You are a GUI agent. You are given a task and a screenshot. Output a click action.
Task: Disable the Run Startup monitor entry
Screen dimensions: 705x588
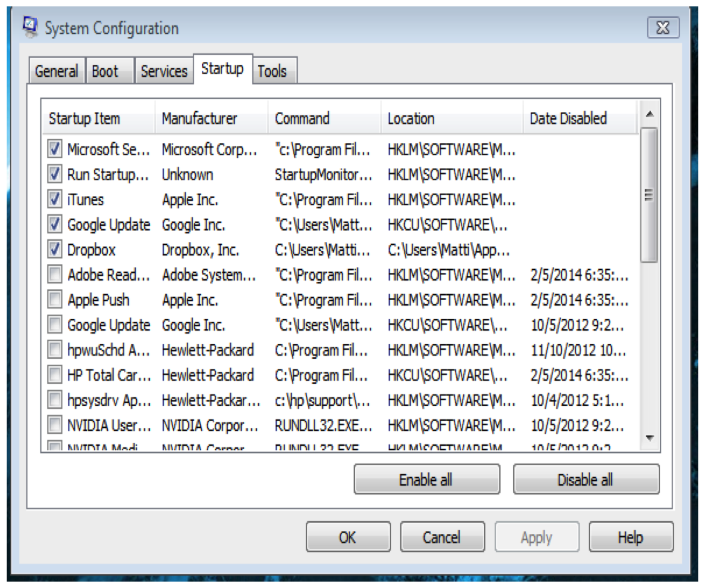click(54, 174)
